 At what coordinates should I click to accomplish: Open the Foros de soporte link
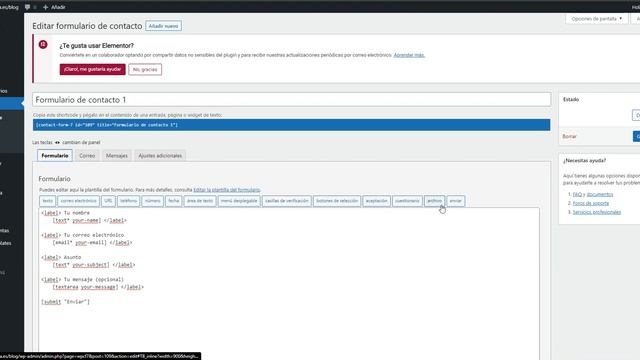(591, 203)
